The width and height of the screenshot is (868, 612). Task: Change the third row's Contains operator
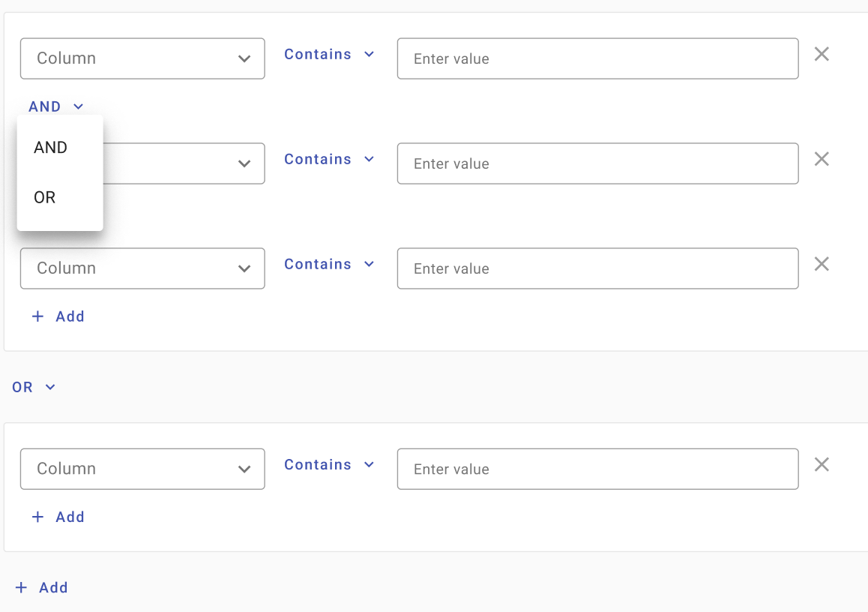coord(329,264)
